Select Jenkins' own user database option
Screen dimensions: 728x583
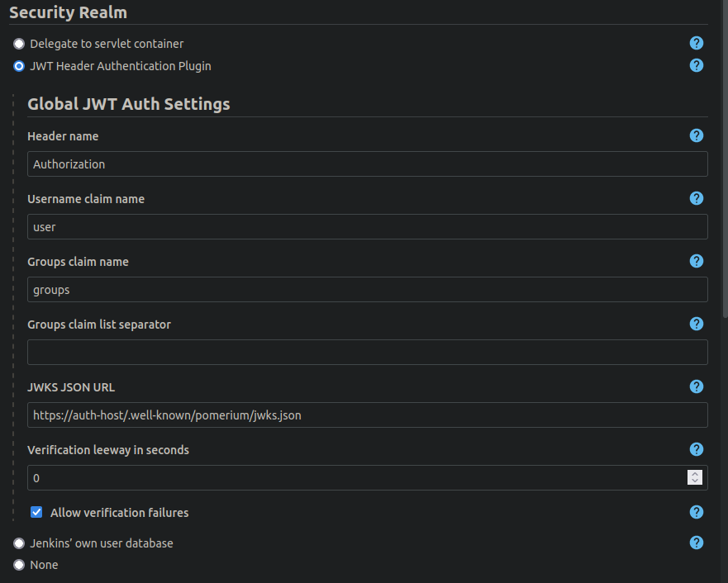point(19,543)
